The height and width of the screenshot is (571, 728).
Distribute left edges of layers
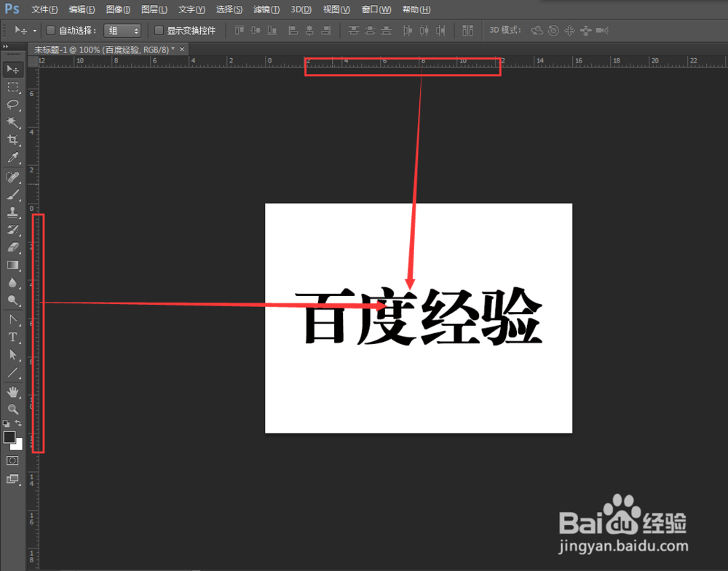408,31
